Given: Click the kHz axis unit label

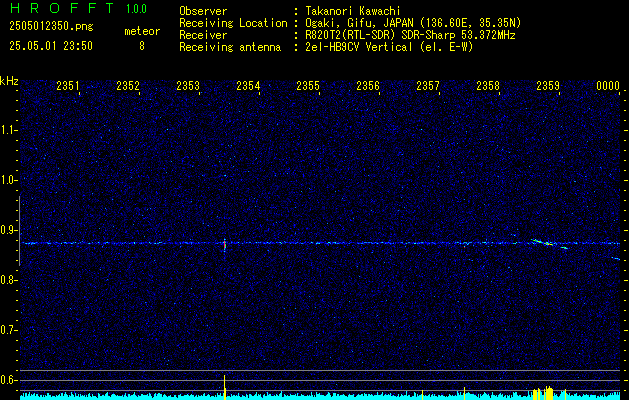Looking at the screenshot, I should point(9,81).
